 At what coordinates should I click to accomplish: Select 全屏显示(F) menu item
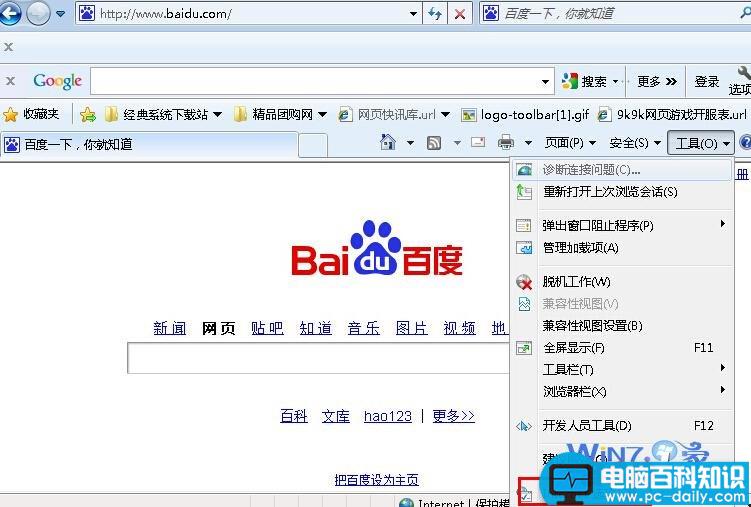pos(622,348)
